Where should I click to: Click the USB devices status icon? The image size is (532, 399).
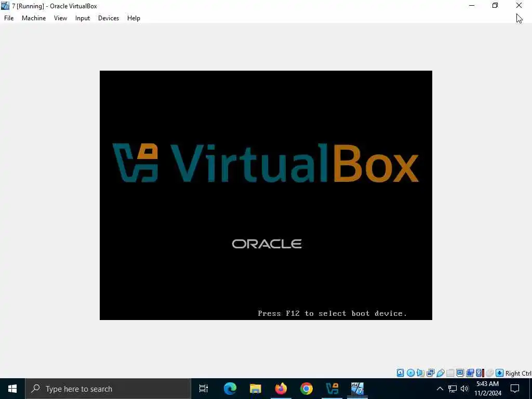(441, 373)
